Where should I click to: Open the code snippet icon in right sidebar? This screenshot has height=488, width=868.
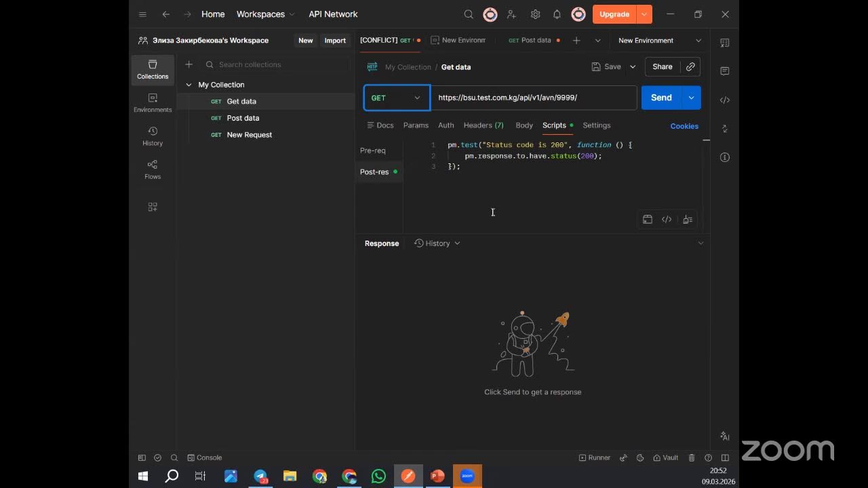point(725,100)
